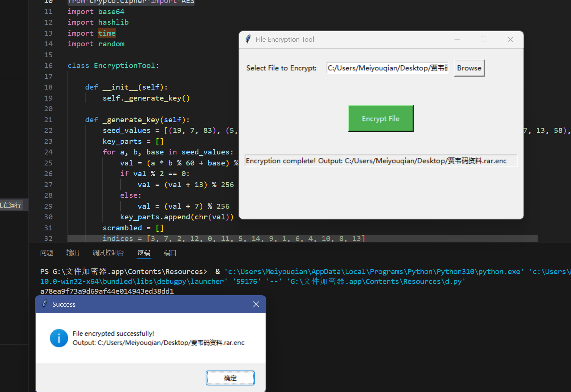
Task: Switch to the 问题 panel tab
Action: click(x=47, y=253)
